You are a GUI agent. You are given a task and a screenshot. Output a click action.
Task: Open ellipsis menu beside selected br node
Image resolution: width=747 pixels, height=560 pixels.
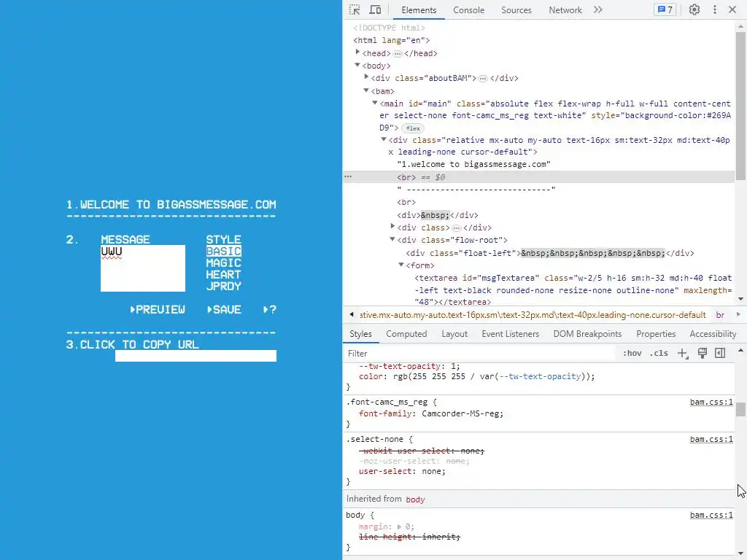[348, 176]
